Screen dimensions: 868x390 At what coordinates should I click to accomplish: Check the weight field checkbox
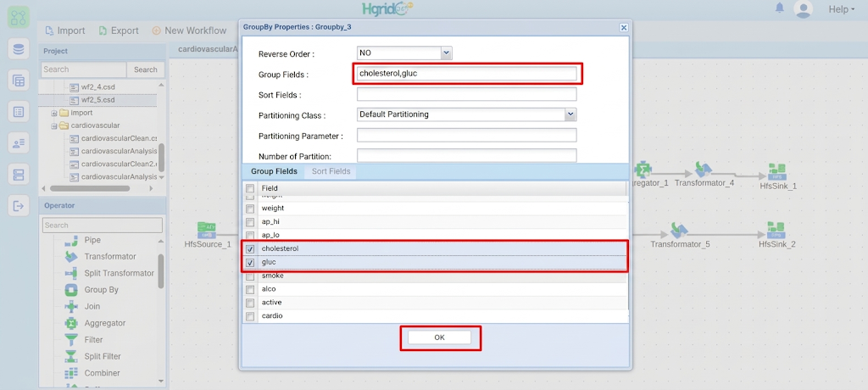[250, 209]
